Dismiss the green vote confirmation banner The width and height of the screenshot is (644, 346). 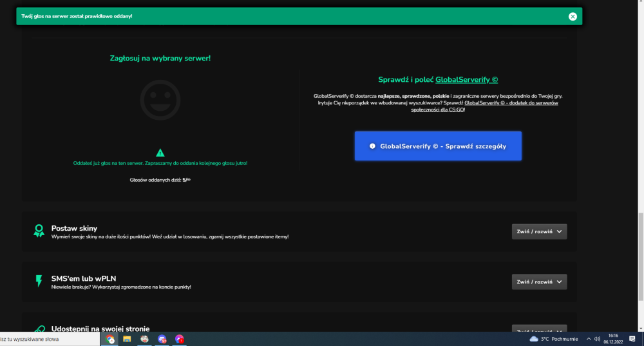point(573,17)
